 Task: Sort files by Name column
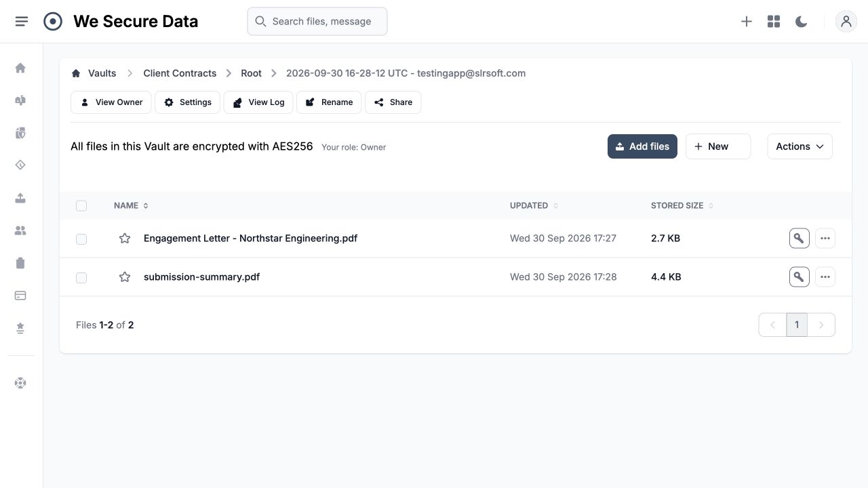point(131,205)
